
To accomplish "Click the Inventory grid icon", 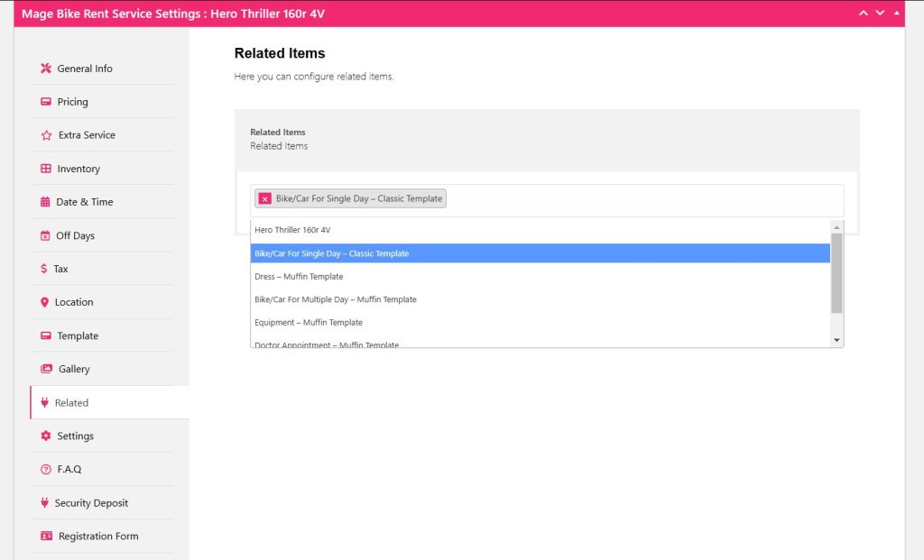I will click(x=46, y=169).
